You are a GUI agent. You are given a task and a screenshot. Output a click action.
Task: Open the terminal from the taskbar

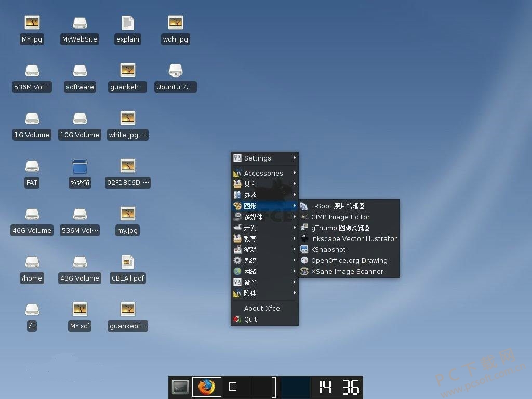coord(180,387)
